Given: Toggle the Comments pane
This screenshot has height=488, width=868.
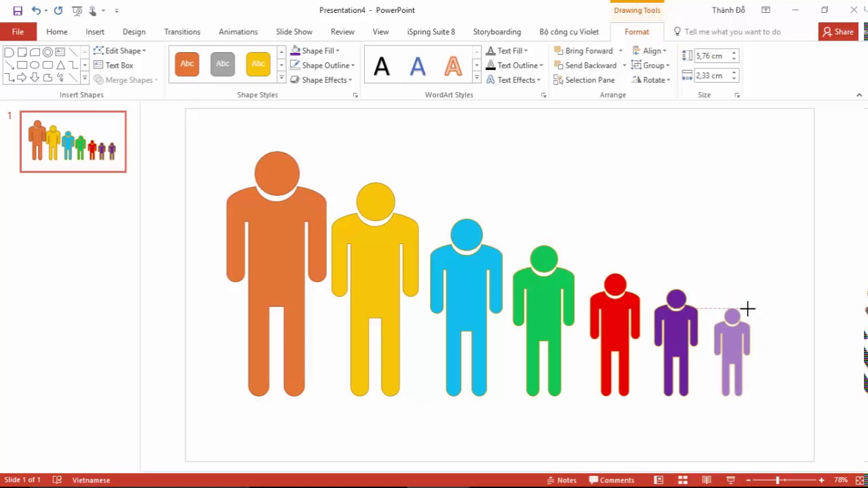Looking at the screenshot, I should coord(612,480).
